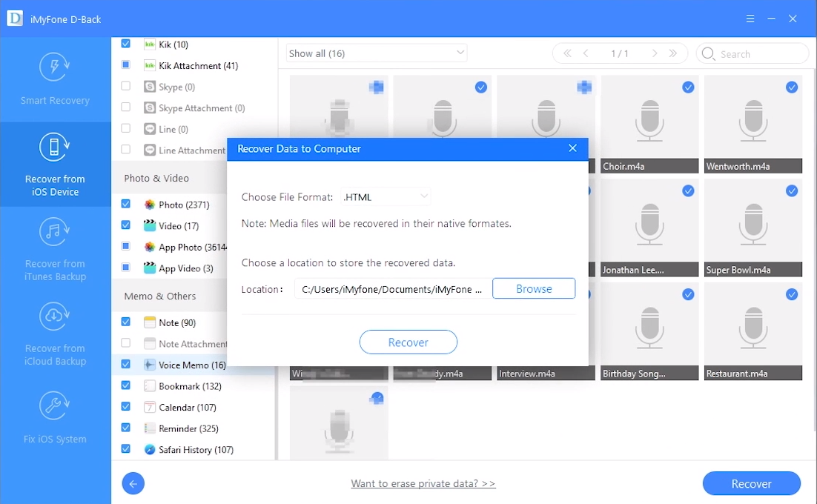The image size is (817, 504).
Task: Click the App Video icon
Action: pyautogui.click(x=150, y=268)
